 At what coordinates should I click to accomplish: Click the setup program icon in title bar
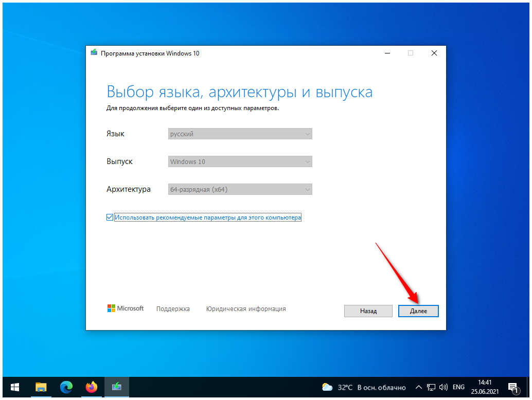[94, 52]
